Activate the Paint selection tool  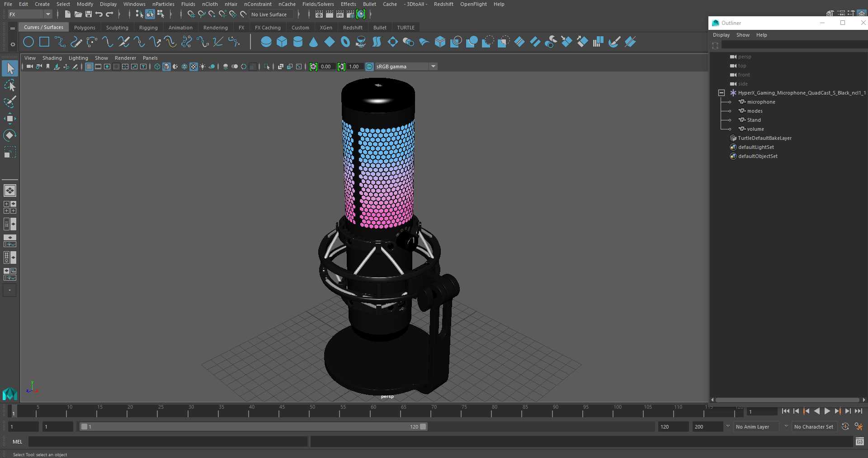tap(10, 102)
